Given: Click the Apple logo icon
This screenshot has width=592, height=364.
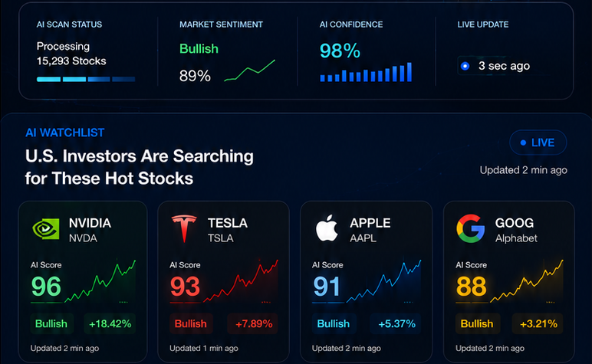Looking at the screenshot, I should coord(327,228).
